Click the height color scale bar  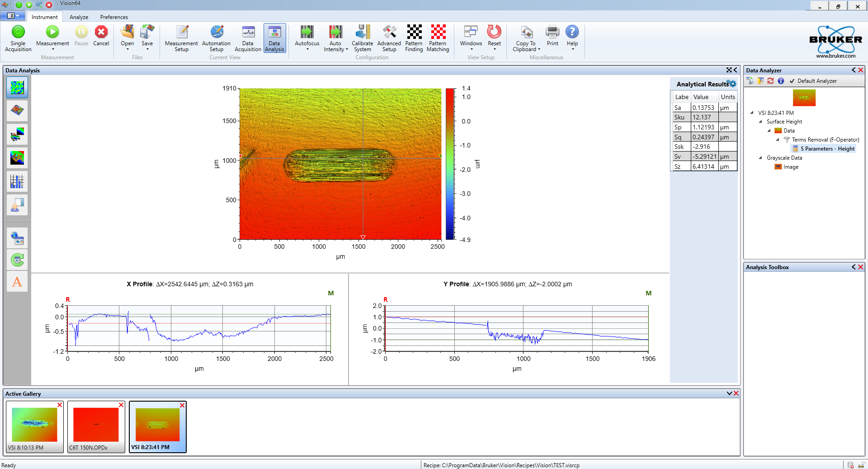(450, 164)
